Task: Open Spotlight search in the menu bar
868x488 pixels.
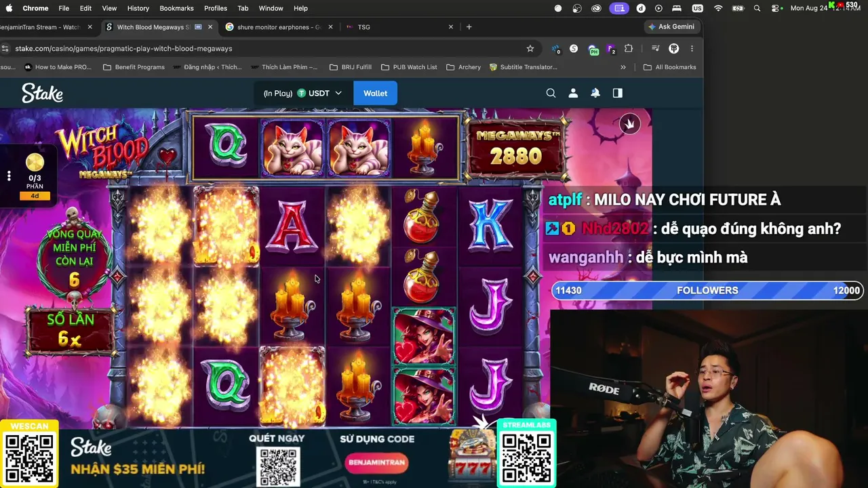Action: tap(757, 8)
